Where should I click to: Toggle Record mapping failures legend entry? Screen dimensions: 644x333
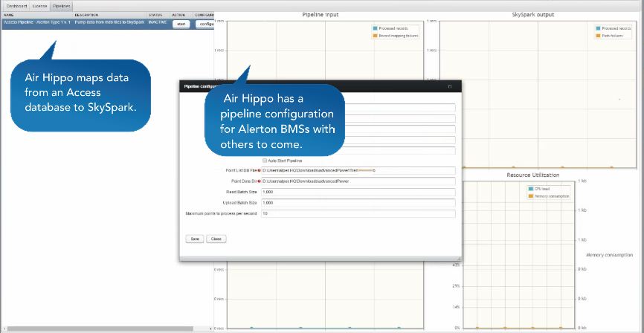pos(395,36)
